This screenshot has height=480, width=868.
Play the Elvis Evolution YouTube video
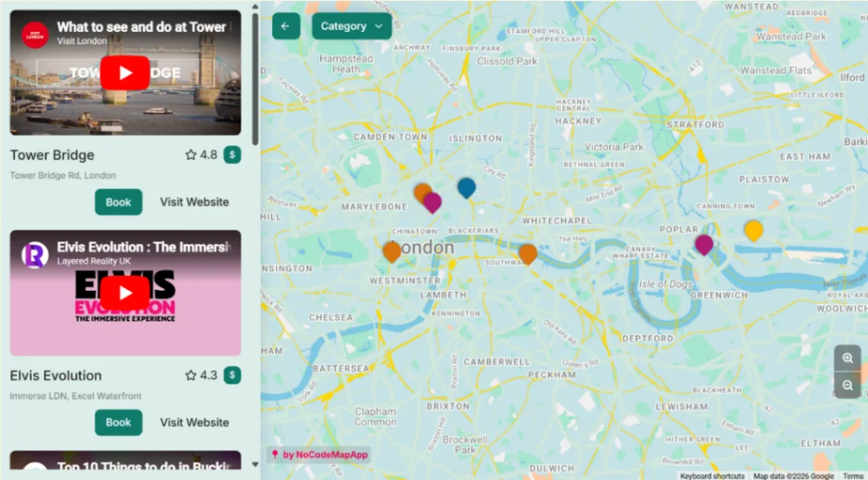click(125, 293)
